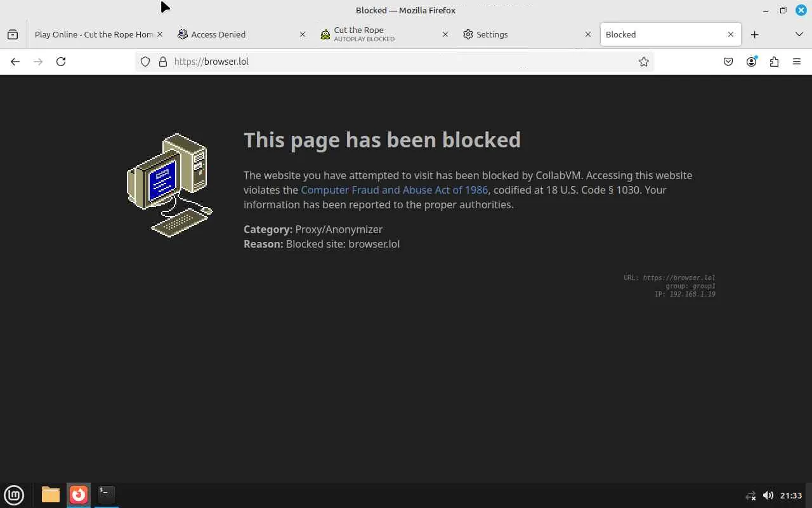Open Pocket save icon in toolbar
The width and height of the screenshot is (812, 508).
[728, 62]
